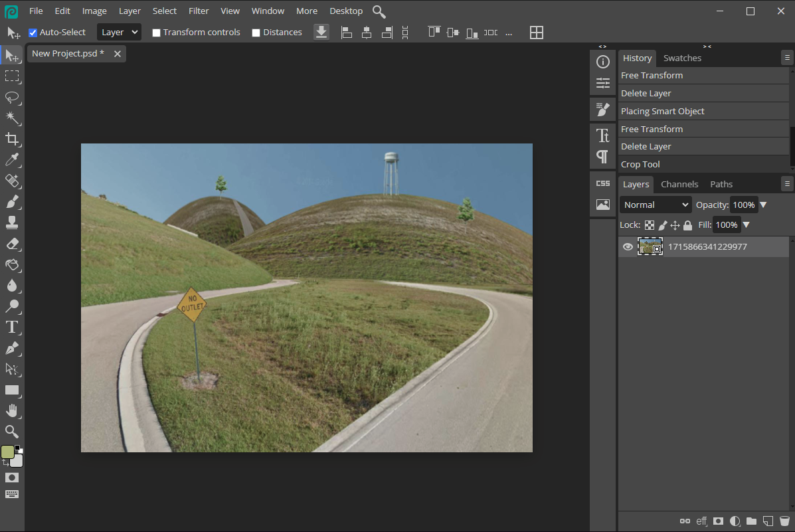Choose the Path Select tool
Image resolution: width=795 pixels, height=532 pixels.
click(12, 369)
